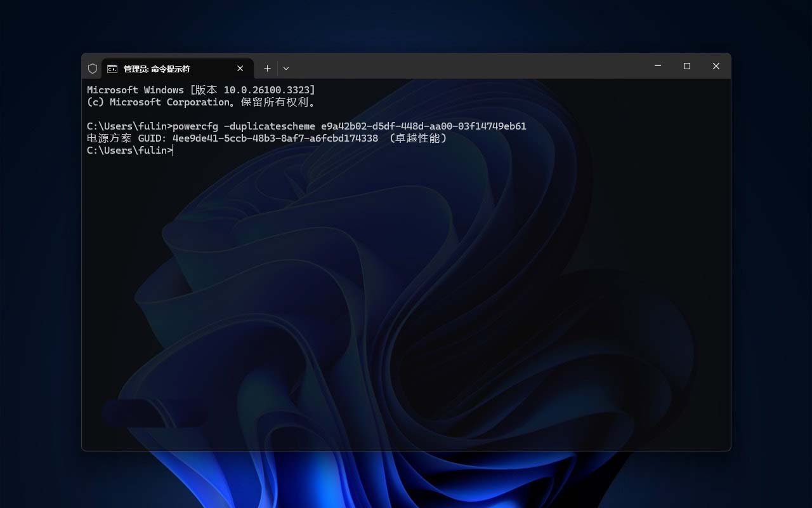Click the powercfg -duplicatescheme command text
The height and width of the screenshot is (508, 812).
coord(350,126)
